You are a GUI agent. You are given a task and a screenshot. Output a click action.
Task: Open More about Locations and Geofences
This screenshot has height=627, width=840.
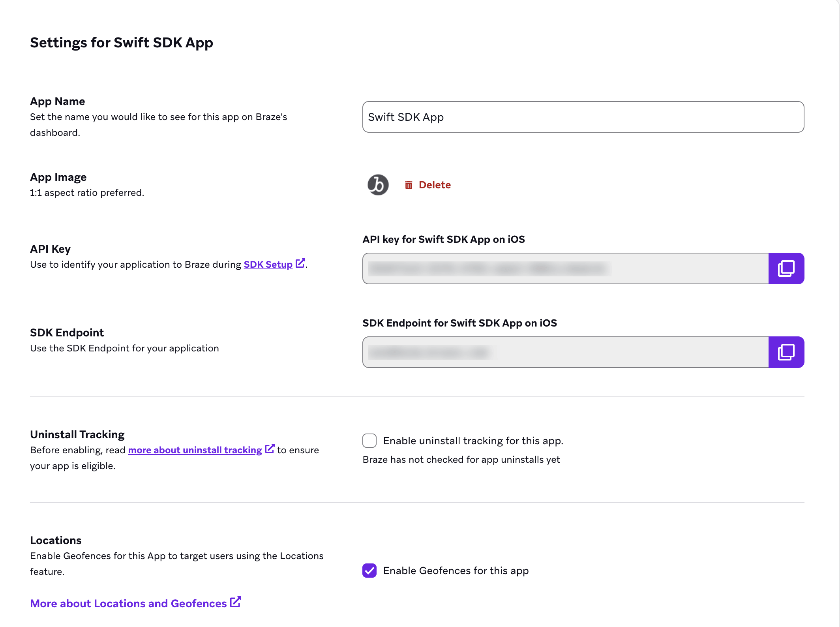128,603
